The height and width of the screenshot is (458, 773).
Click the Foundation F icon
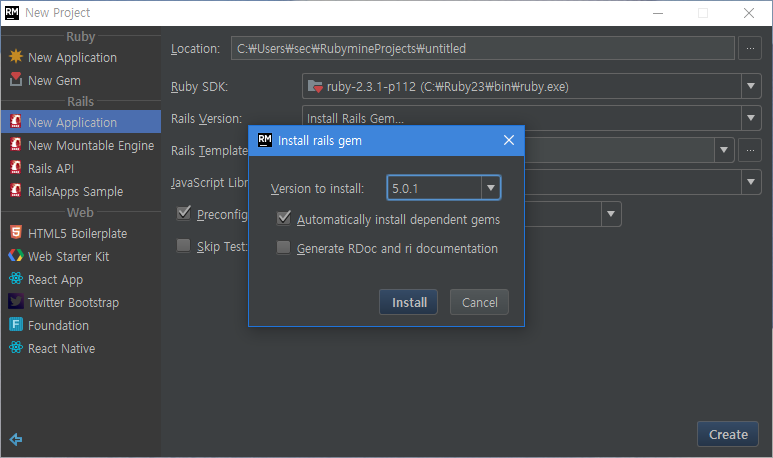16,324
